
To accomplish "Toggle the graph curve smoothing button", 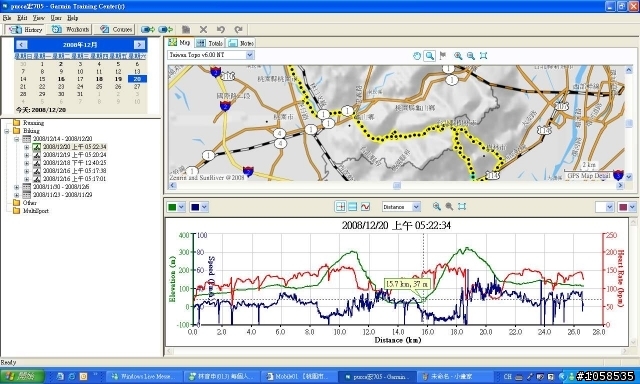I will pyautogui.click(x=365, y=207).
